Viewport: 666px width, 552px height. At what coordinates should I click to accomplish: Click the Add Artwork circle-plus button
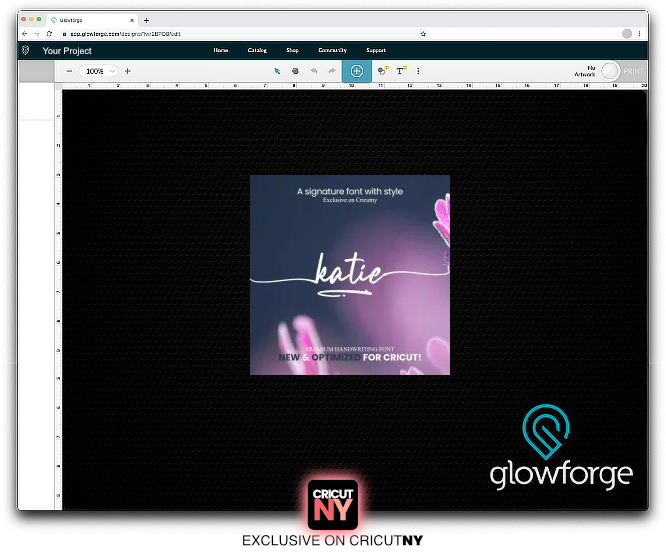tap(357, 71)
